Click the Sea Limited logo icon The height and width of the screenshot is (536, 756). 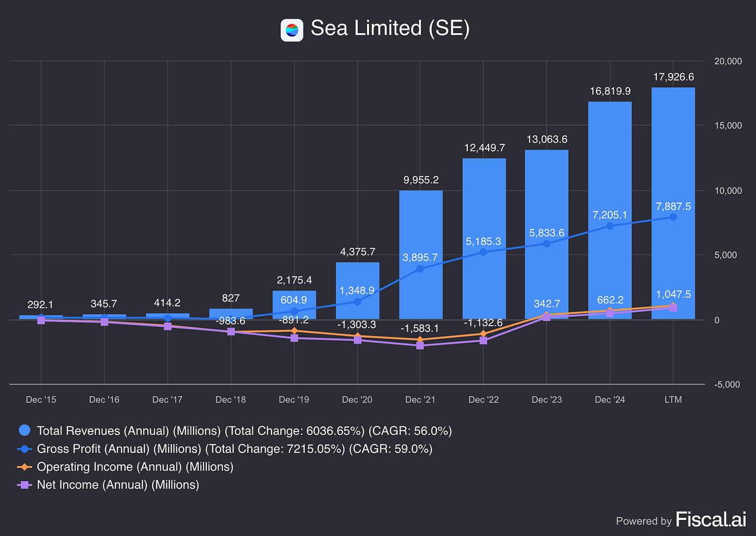coord(292,30)
